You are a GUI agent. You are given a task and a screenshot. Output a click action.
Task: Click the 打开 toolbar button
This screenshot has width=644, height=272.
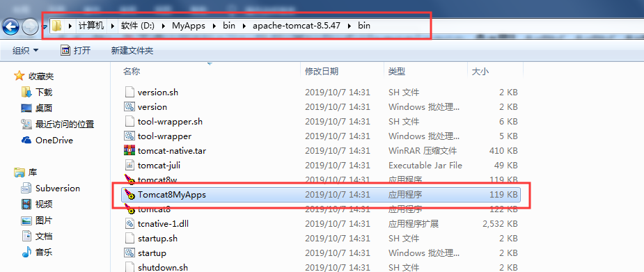pos(76,51)
